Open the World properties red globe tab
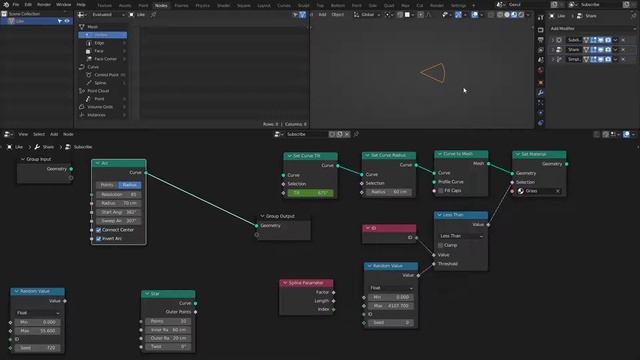 coord(540,70)
